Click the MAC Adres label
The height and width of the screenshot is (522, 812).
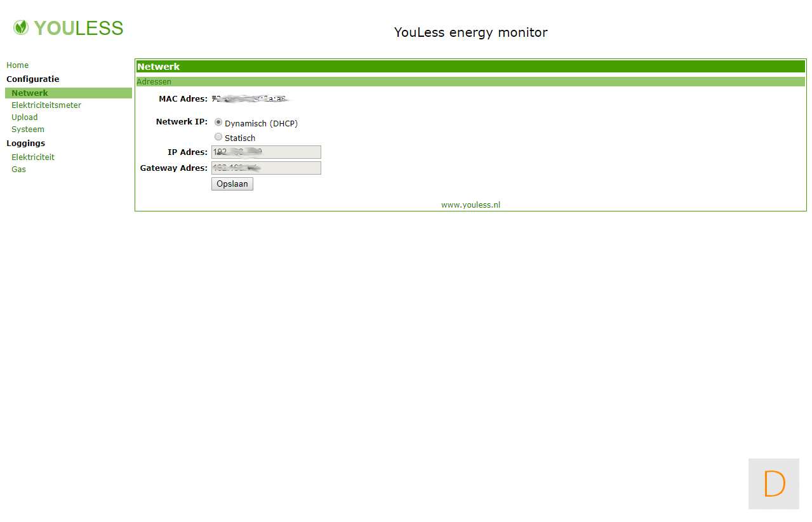point(183,99)
